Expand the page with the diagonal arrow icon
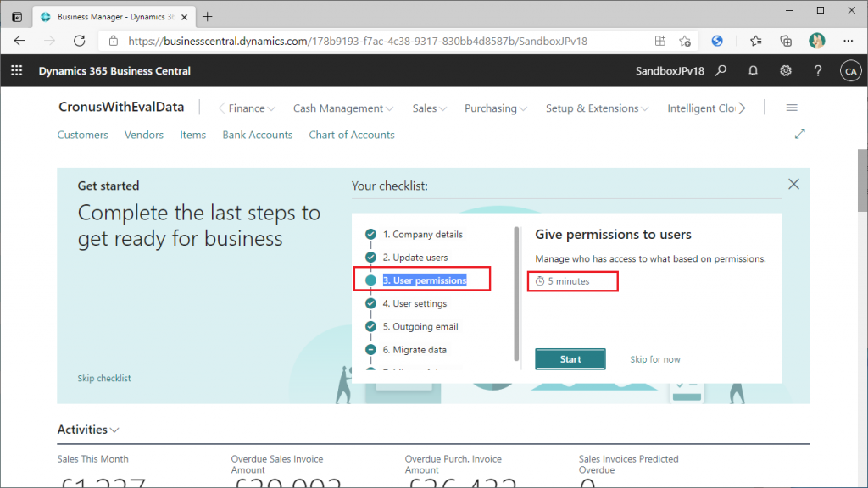 [x=800, y=134]
